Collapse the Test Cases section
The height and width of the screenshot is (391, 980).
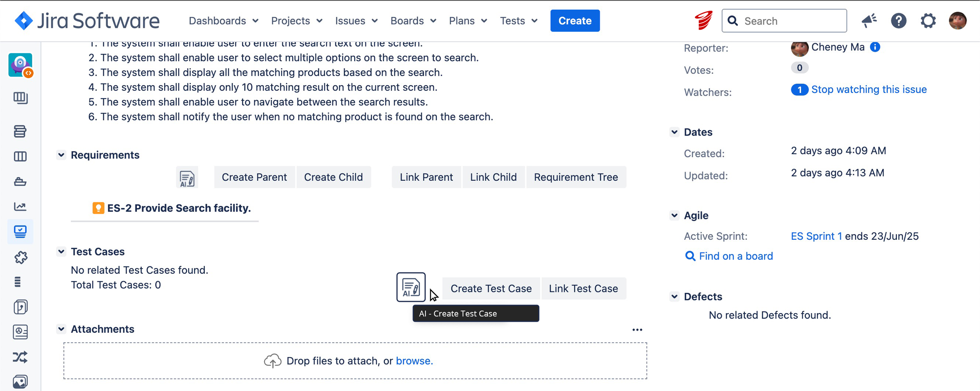(61, 252)
